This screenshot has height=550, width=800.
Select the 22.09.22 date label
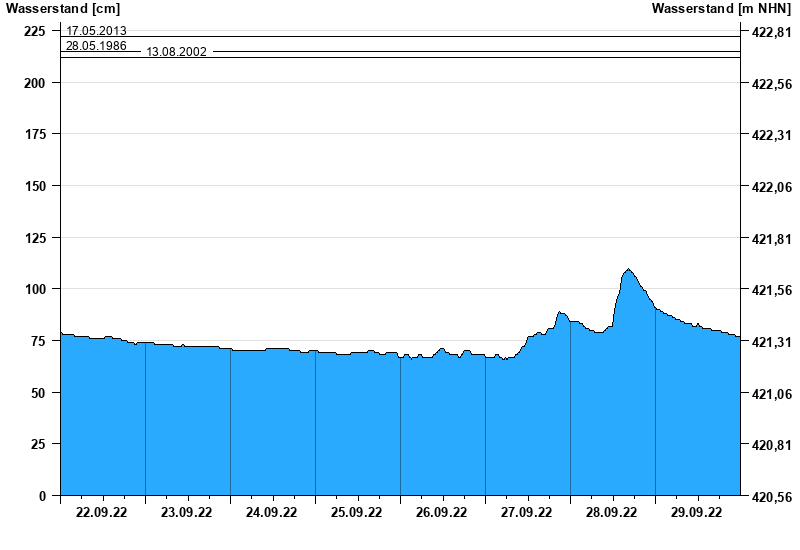tap(102, 513)
